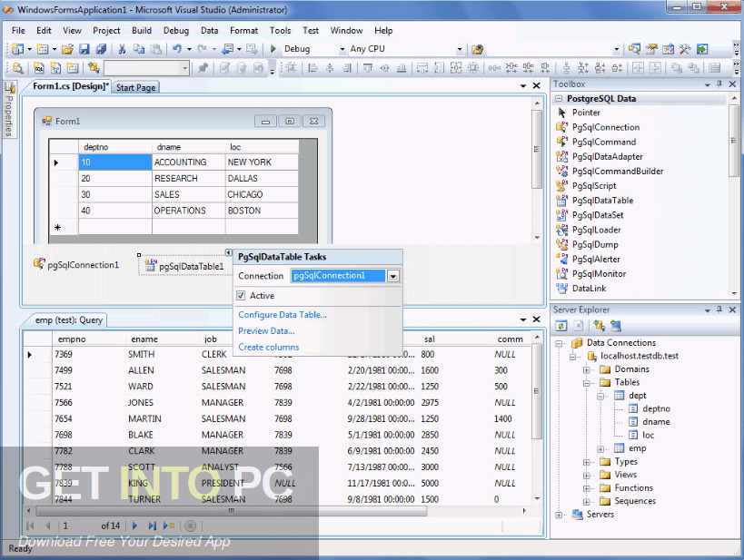Click the query grid vertical scrollbar
744x560 pixels.
point(537,391)
